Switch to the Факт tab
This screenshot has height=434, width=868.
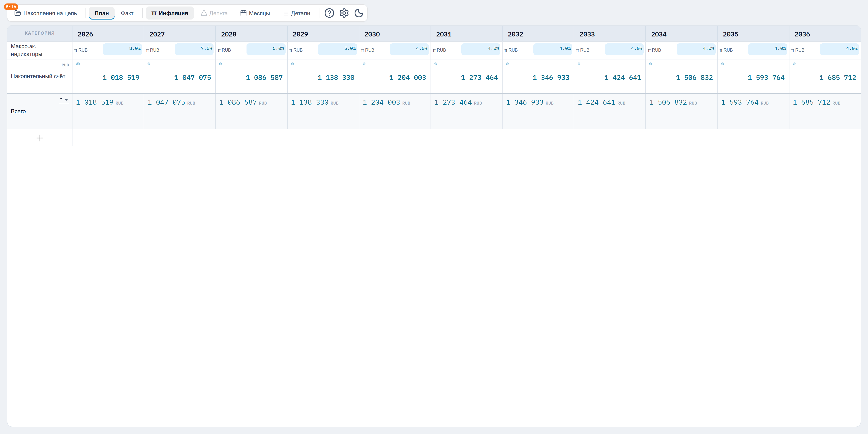pos(127,13)
